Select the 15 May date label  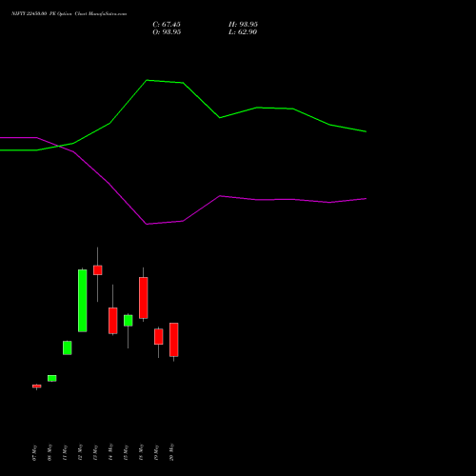(126, 452)
